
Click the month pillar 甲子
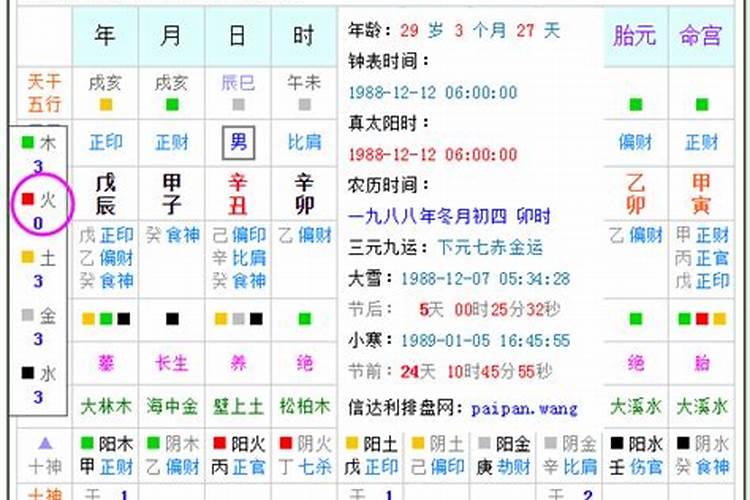point(172,194)
